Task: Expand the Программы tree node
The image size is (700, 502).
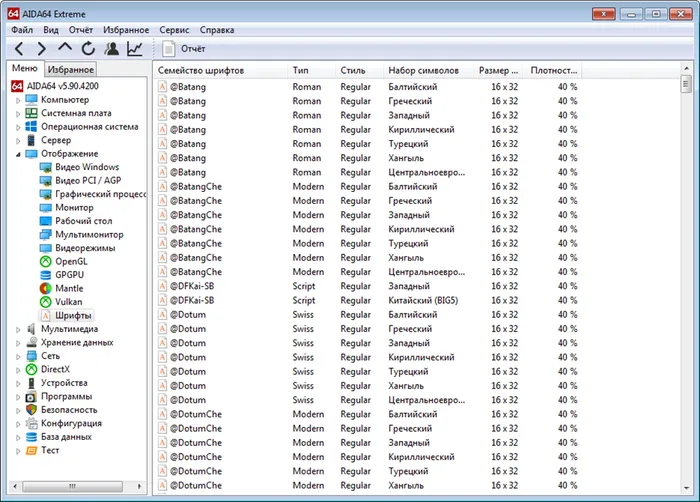Action: click(18, 397)
